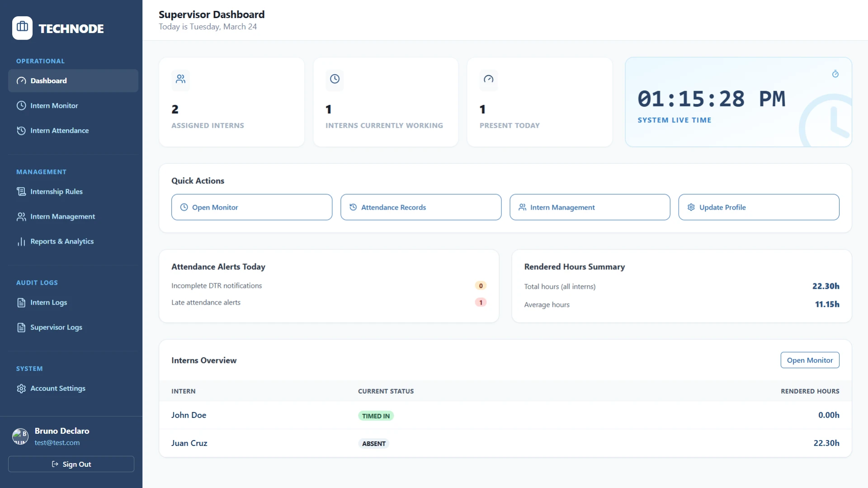This screenshot has height=488, width=868.
Task: Click the Sign Out arrow icon
Action: [x=55, y=464]
